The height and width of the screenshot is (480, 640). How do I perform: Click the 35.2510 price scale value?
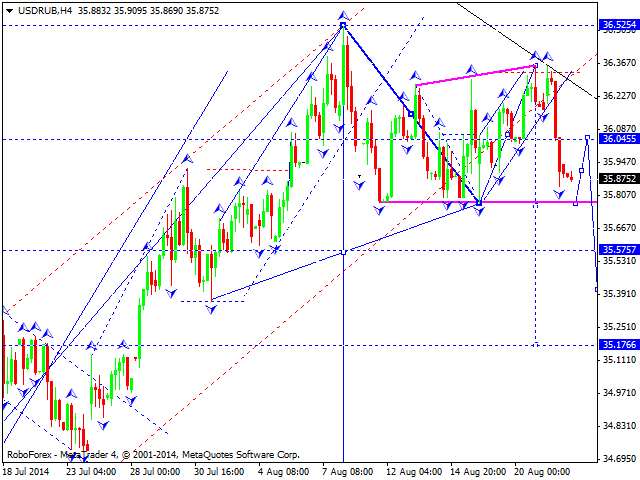point(620,327)
